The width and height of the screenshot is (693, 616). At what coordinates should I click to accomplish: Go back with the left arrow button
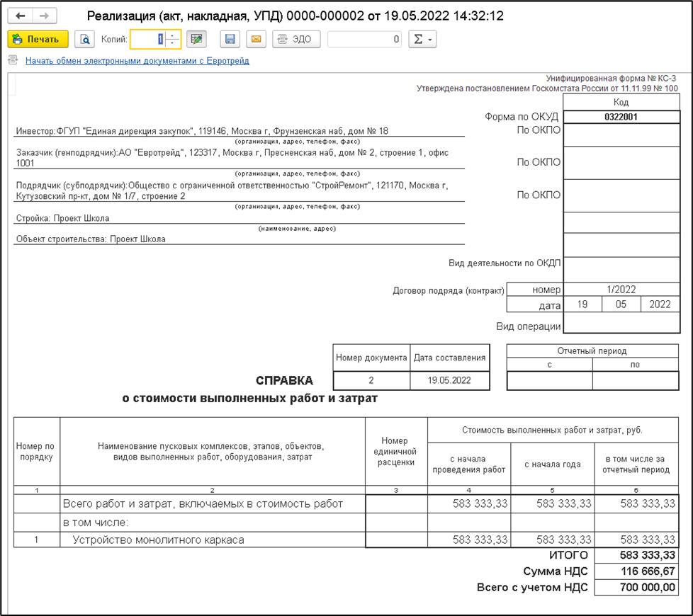[21, 16]
